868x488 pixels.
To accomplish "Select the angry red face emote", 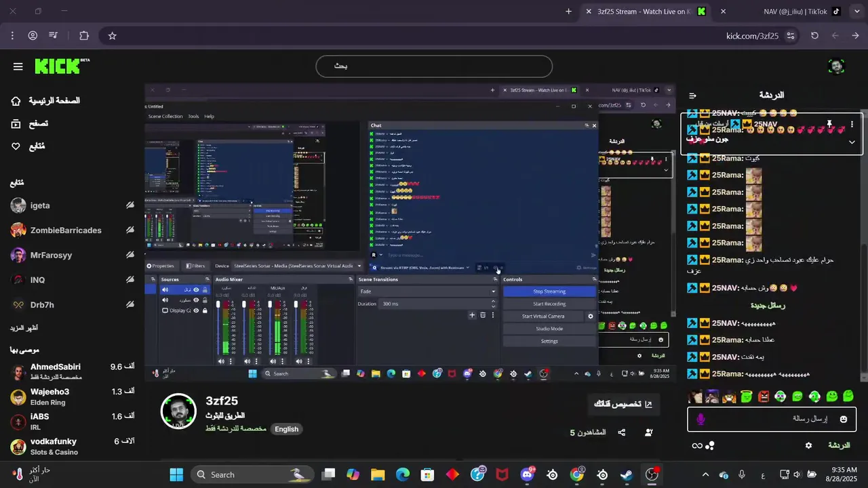I will coord(764,396).
